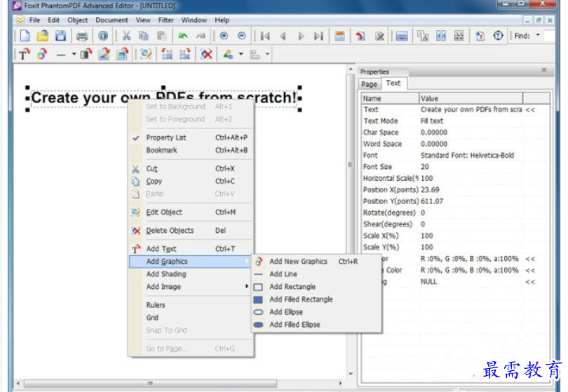This screenshot has height=392, width=568.
Task: Click the document info icon
Action: point(103,36)
